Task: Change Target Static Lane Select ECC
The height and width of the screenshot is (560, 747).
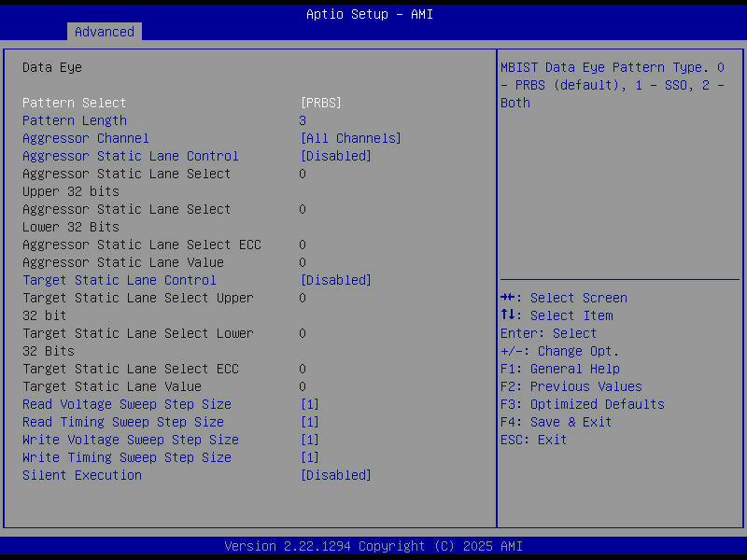Action: (303, 369)
